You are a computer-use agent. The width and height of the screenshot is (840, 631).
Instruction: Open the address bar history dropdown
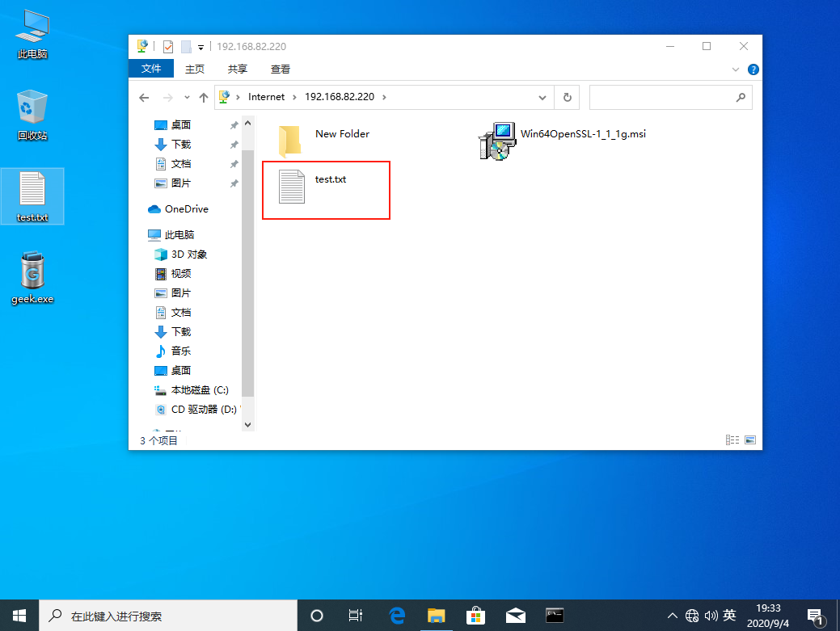click(x=542, y=98)
